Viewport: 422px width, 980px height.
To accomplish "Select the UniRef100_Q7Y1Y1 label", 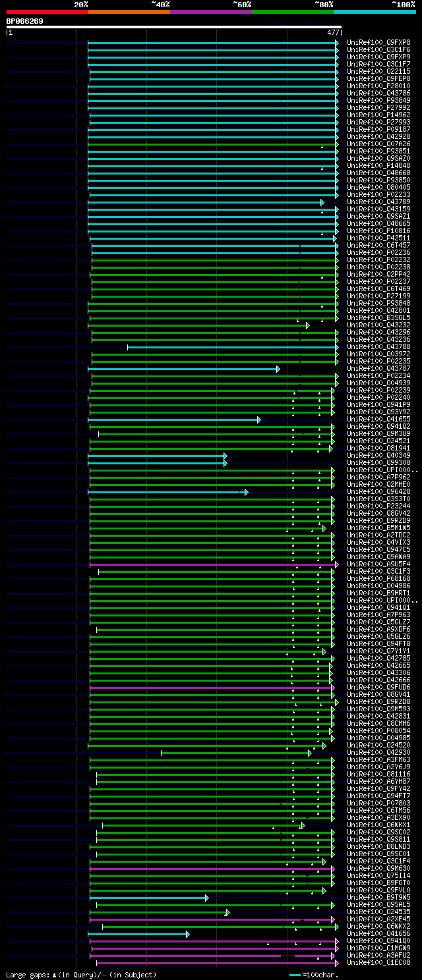I will click(x=378, y=651).
